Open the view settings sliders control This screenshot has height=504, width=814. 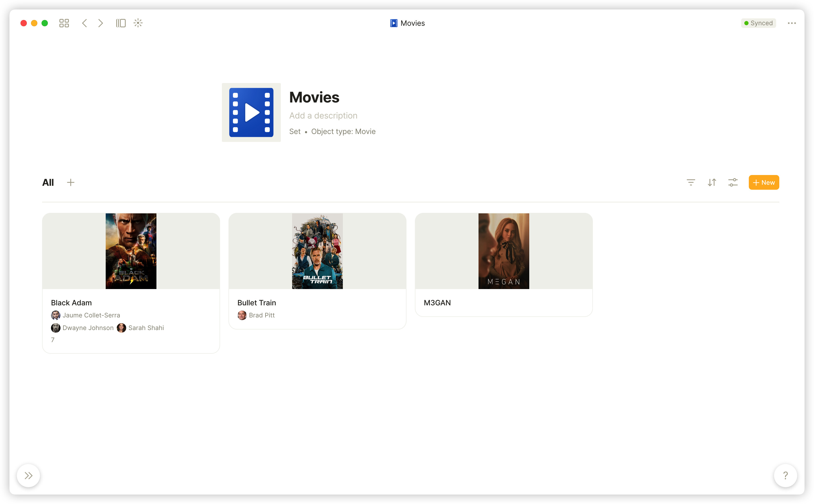tap(733, 182)
